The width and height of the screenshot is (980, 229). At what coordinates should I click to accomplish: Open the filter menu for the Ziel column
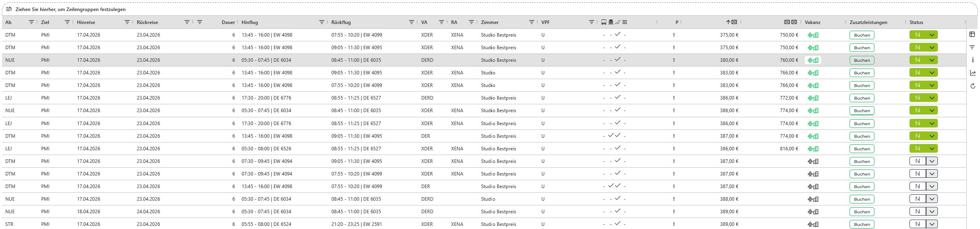coord(67,22)
